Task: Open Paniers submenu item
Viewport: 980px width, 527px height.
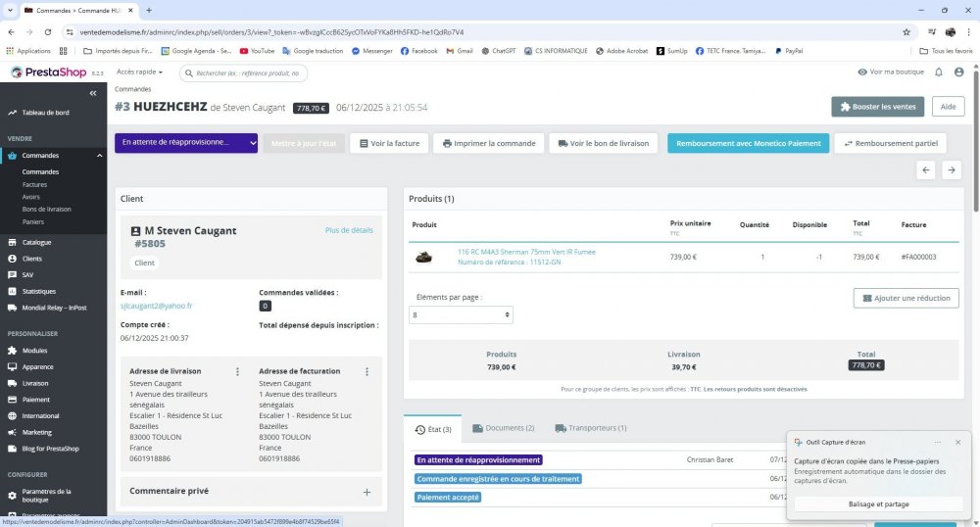Action: click(x=33, y=221)
